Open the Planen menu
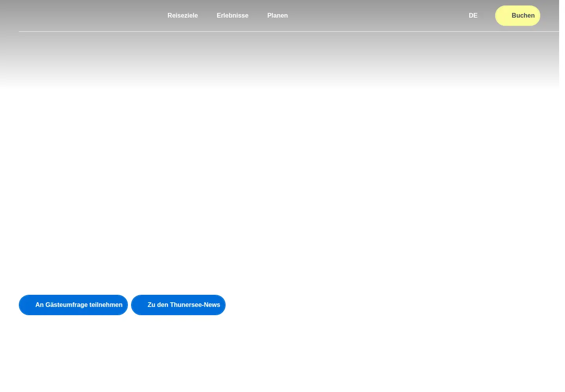Viewport: 565px width, 392px height. point(277,16)
